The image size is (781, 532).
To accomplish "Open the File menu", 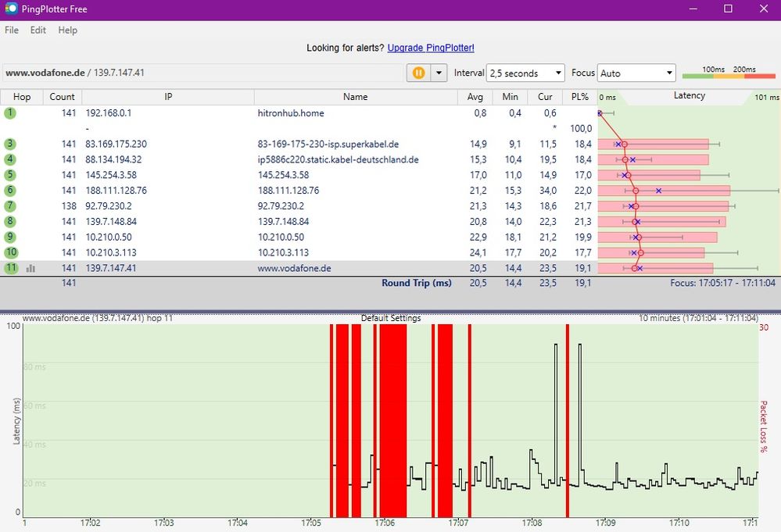I will pos(12,30).
